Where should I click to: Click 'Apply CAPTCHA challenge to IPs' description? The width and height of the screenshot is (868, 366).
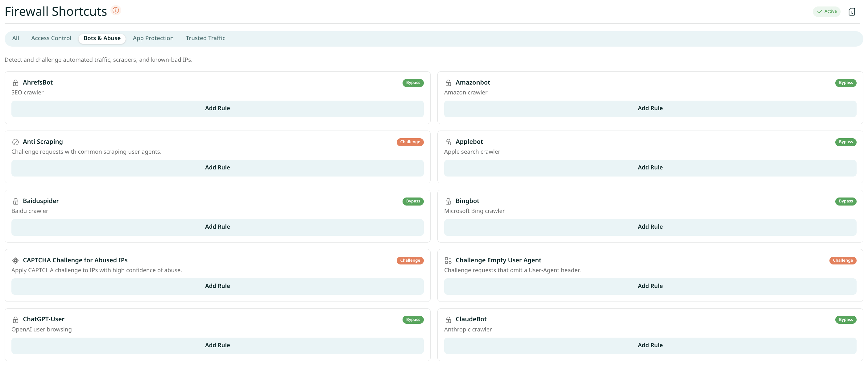point(97,270)
